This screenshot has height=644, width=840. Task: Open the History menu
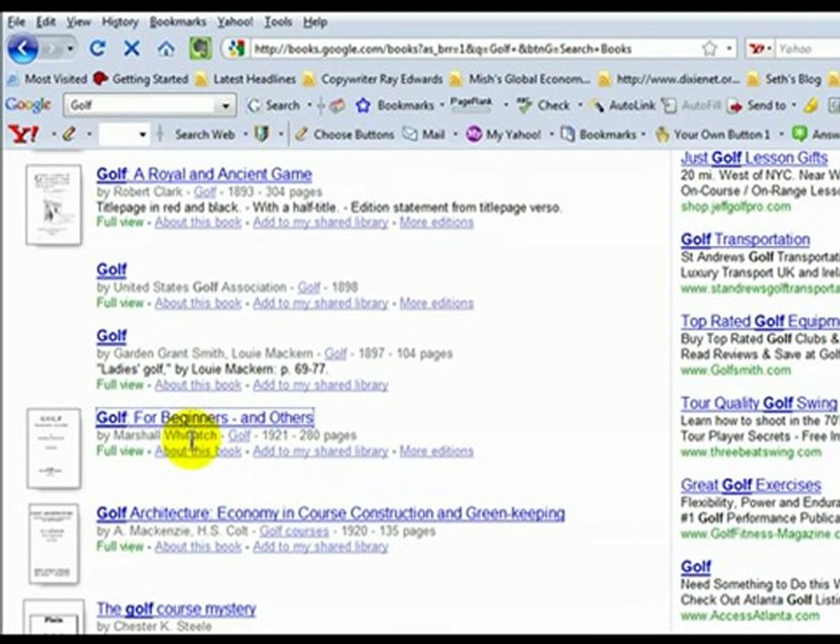click(x=120, y=22)
